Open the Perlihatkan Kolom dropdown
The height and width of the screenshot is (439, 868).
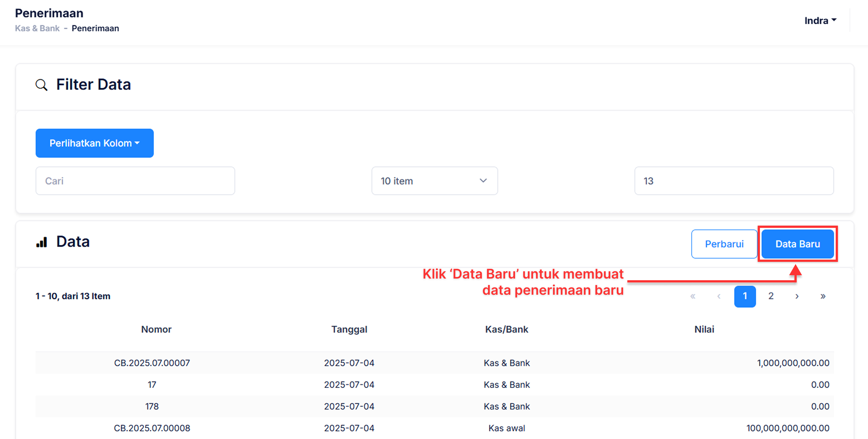coord(94,143)
